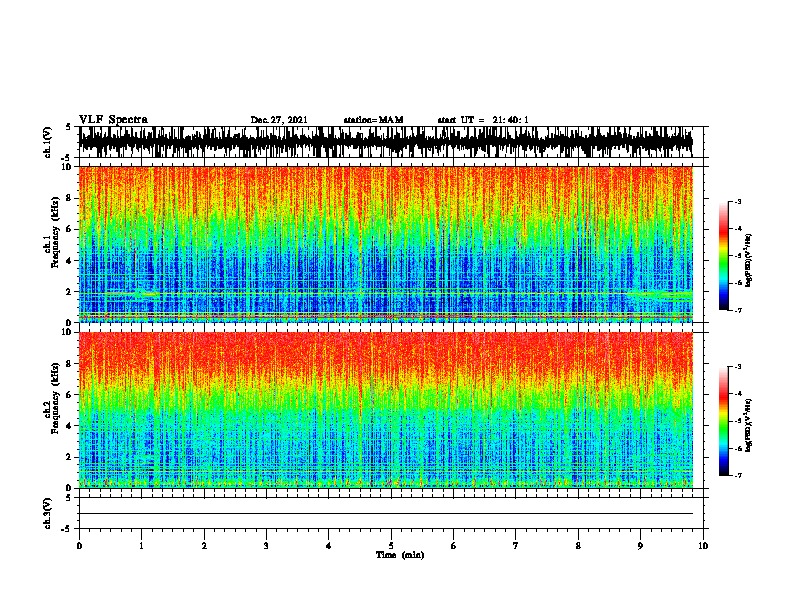Click the ch.1 colorbar log(PSD) unit label
The height and width of the screenshot is (612, 792).
click(748, 260)
